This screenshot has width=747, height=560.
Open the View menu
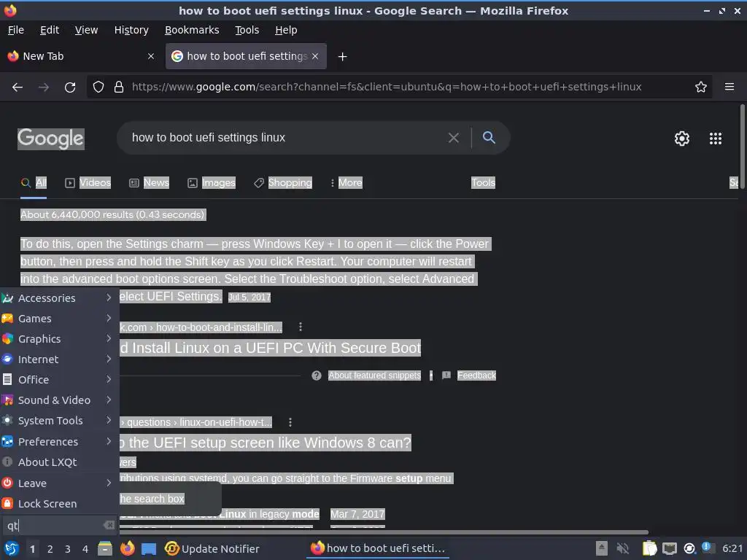tap(86, 30)
